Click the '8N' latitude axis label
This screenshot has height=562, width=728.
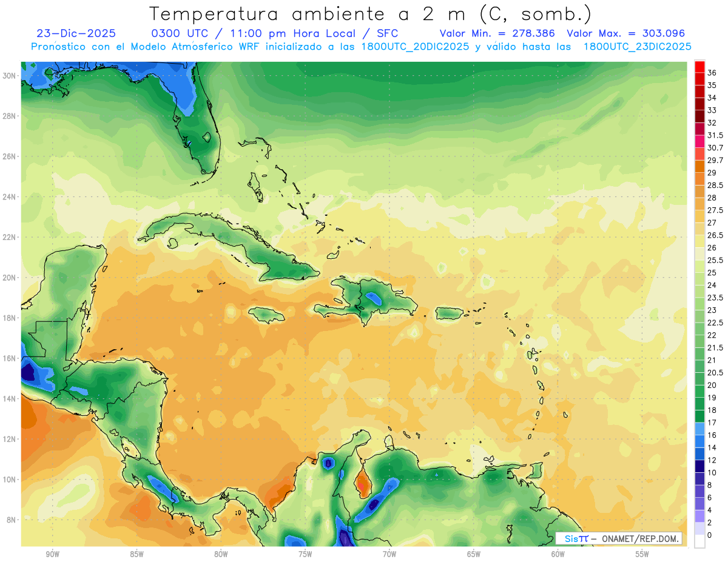pos(12,520)
